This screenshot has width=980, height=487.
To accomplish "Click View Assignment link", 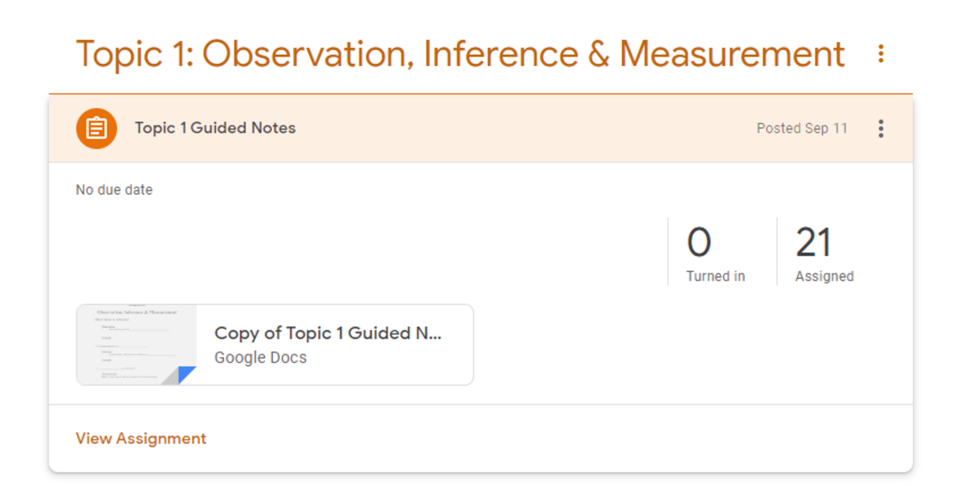I will point(141,438).
